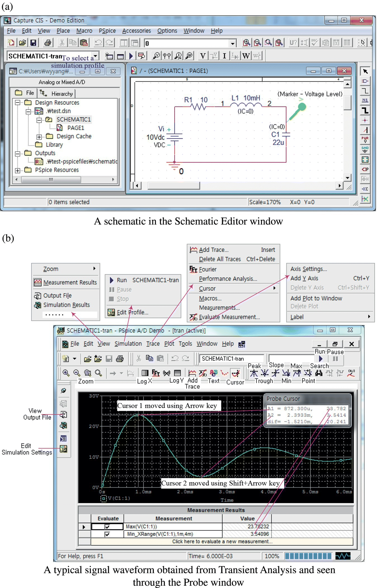Image resolution: width=377 pixels, height=588 pixels.
Task: Click the Run simulation play button in Probe
Action: pos(321,359)
